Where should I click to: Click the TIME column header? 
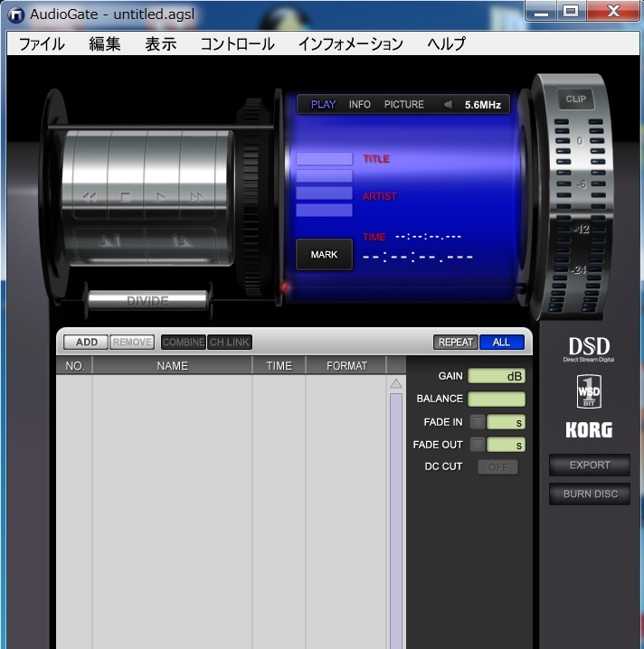click(x=279, y=366)
